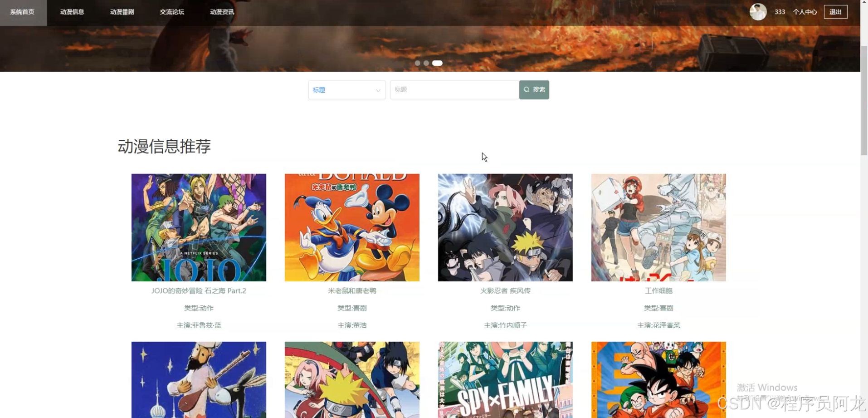The height and width of the screenshot is (418, 868).
Task: Open the second-row poster of man playing lute
Action: (x=199, y=380)
